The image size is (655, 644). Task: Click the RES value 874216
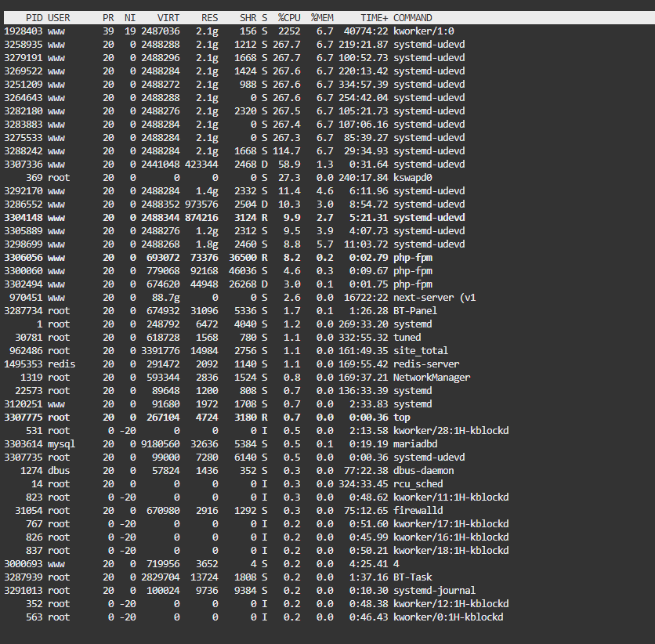[x=201, y=218]
